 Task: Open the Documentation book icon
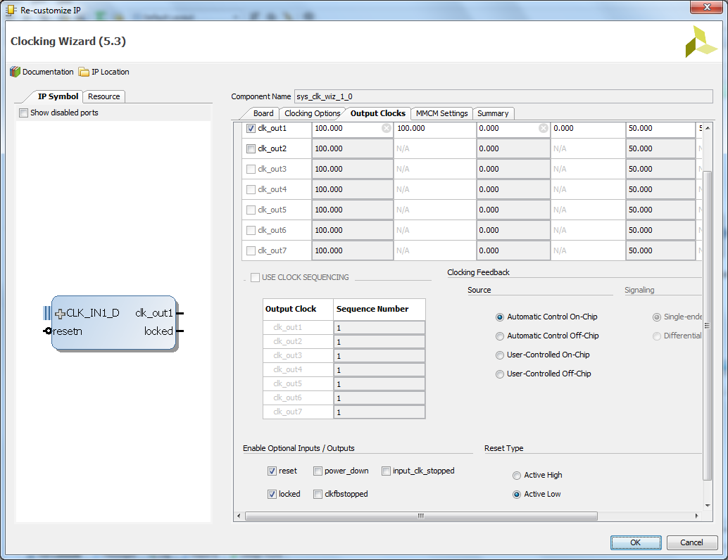click(15, 72)
